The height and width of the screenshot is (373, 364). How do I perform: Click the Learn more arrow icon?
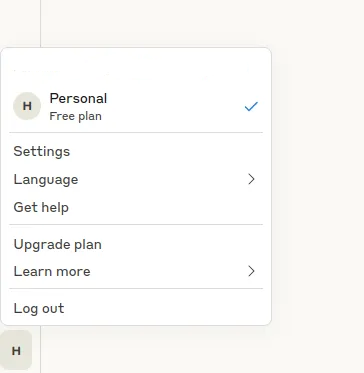coord(251,271)
